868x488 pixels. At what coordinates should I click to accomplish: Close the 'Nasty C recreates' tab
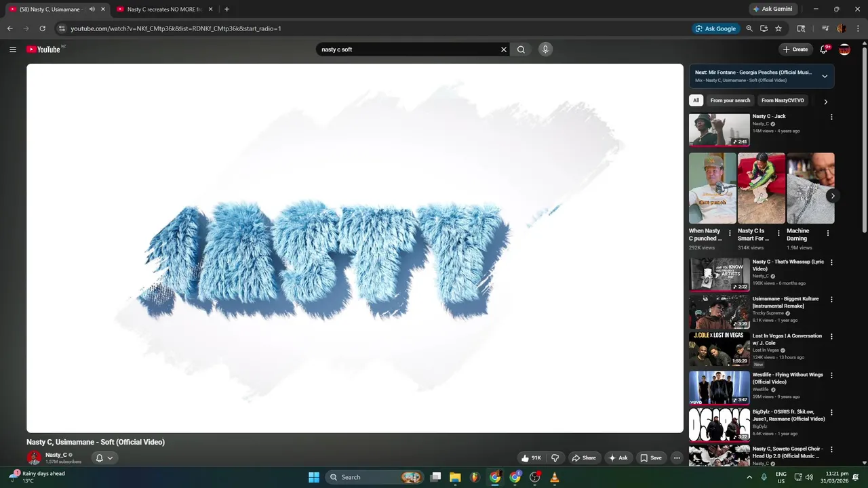[210, 9]
